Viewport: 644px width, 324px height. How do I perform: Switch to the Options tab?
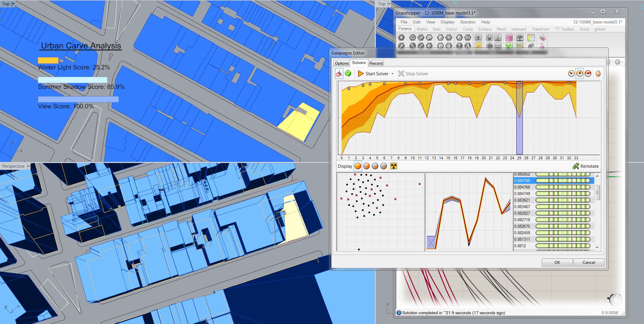[342, 63]
